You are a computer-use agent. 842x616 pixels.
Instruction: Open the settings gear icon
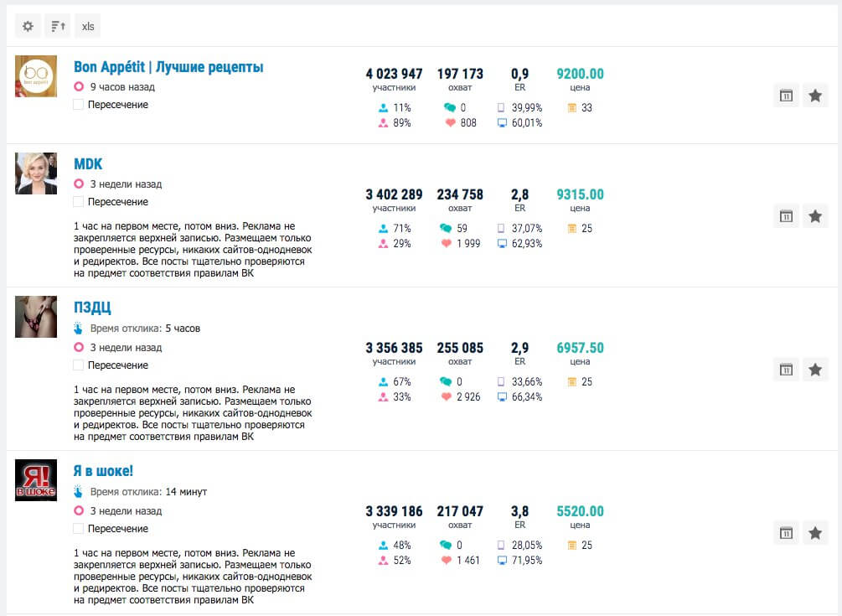click(28, 26)
